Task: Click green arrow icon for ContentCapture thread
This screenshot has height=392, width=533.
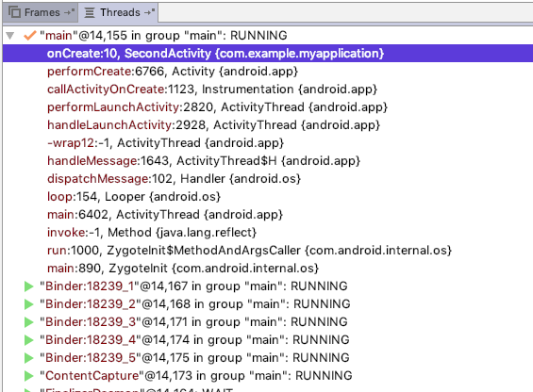Action: click(29, 376)
